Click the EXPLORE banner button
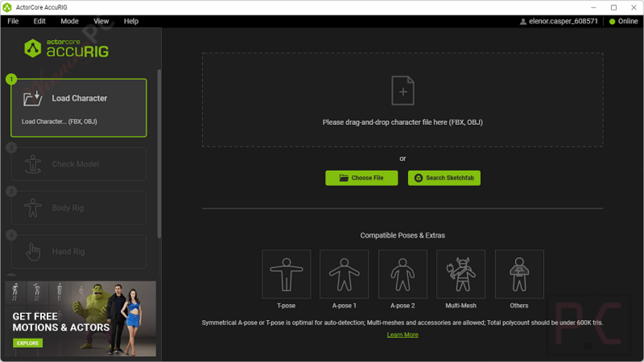Screen dimensions: 644x362 click(x=28, y=343)
